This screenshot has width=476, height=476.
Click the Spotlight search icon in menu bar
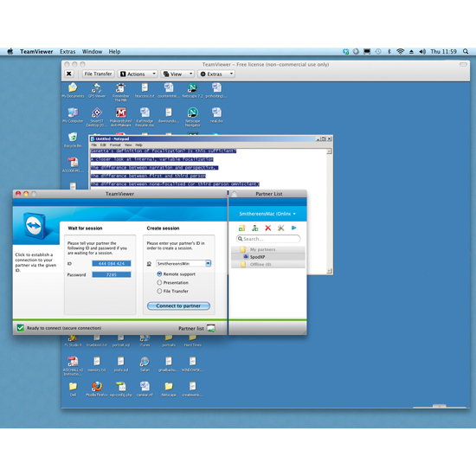coord(466,52)
